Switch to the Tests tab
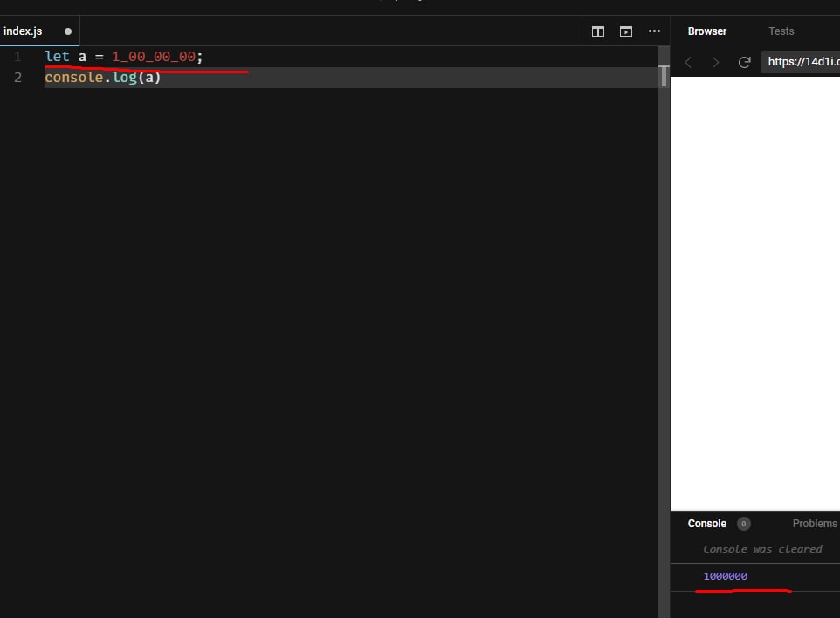Screen dimensions: 840x618 [x=781, y=31]
